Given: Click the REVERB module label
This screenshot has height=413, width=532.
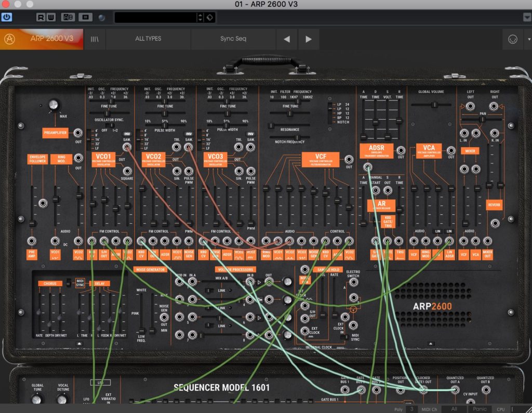Looking at the screenshot, I should (494, 205).
